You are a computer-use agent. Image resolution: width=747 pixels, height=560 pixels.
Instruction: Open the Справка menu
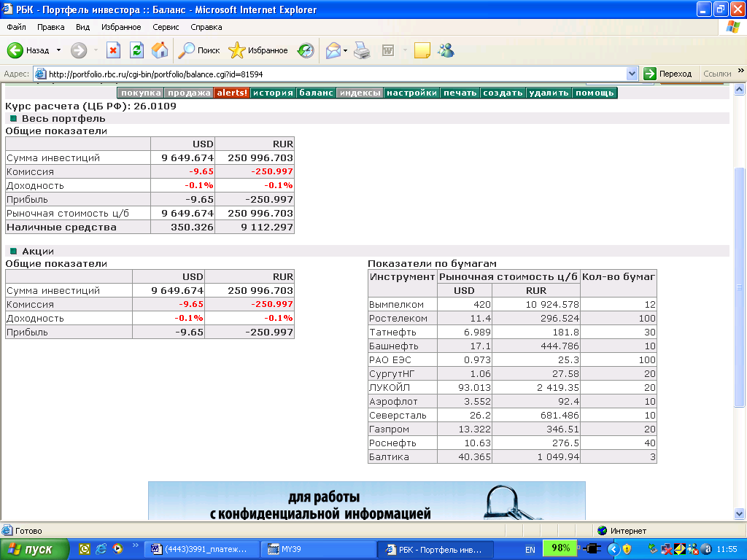pos(206,27)
